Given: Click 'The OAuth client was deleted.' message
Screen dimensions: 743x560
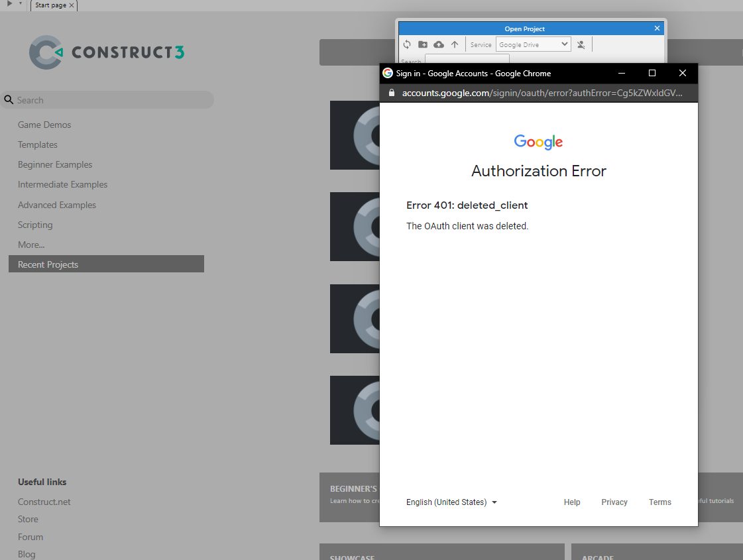Looking at the screenshot, I should (x=467, y=226).
